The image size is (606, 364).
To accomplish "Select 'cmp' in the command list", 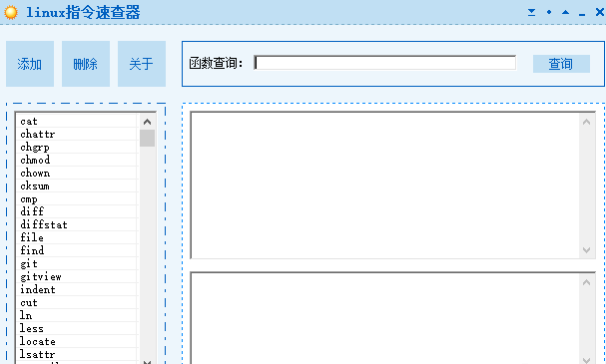I will (77, 198).
